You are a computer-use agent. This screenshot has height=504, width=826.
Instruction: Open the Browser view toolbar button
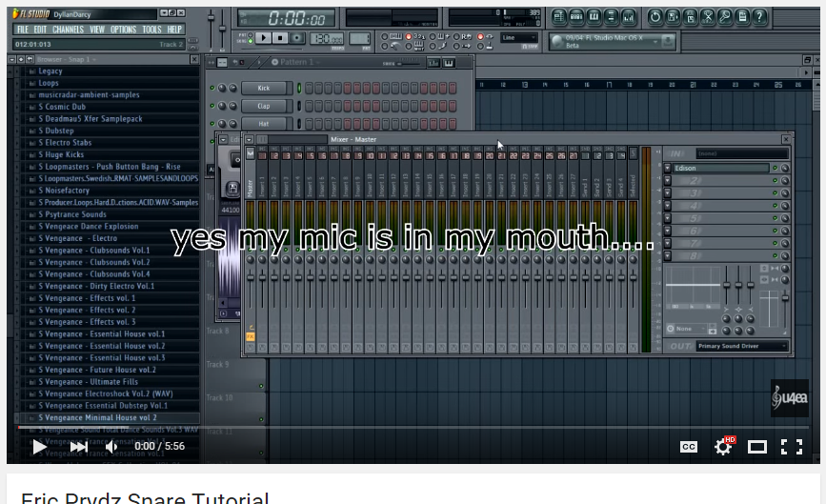(611, 17)
